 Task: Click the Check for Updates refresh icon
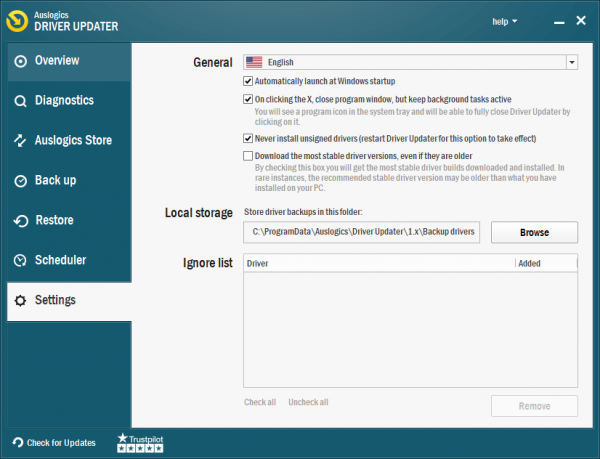[x=18, y=443]
